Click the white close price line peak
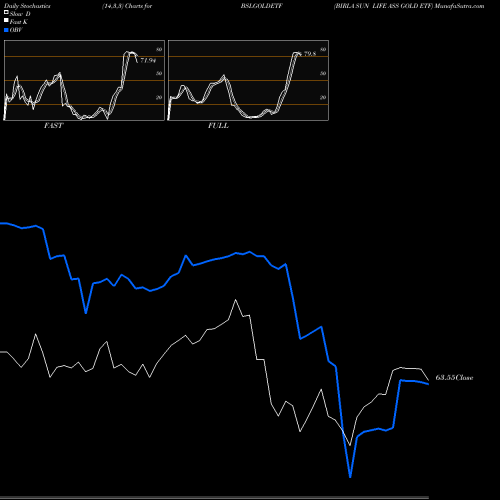This screenshot has width=500, height=500. coord(236,300)
